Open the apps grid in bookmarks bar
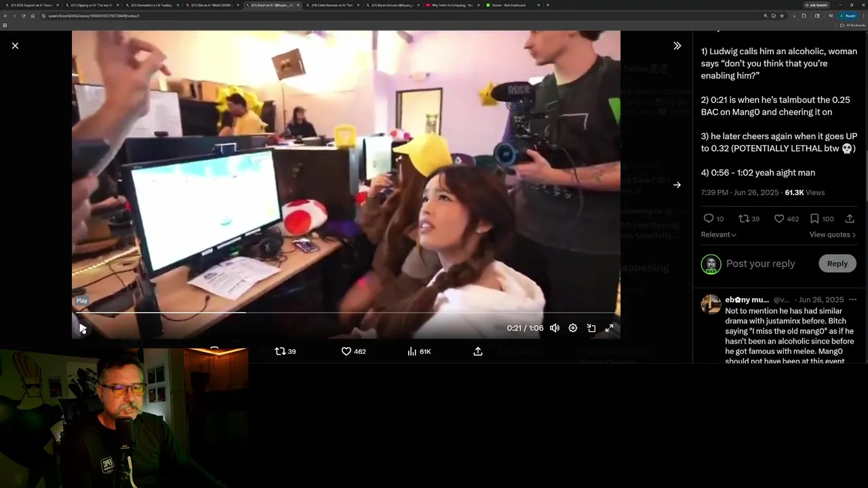868x488 pixels. pyautogui.click(x=5, y=25)
